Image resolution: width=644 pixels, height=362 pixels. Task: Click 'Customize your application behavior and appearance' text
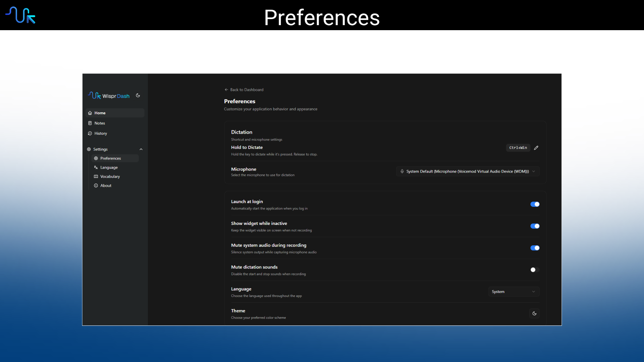pyautogui.click(x=271, y=109)
